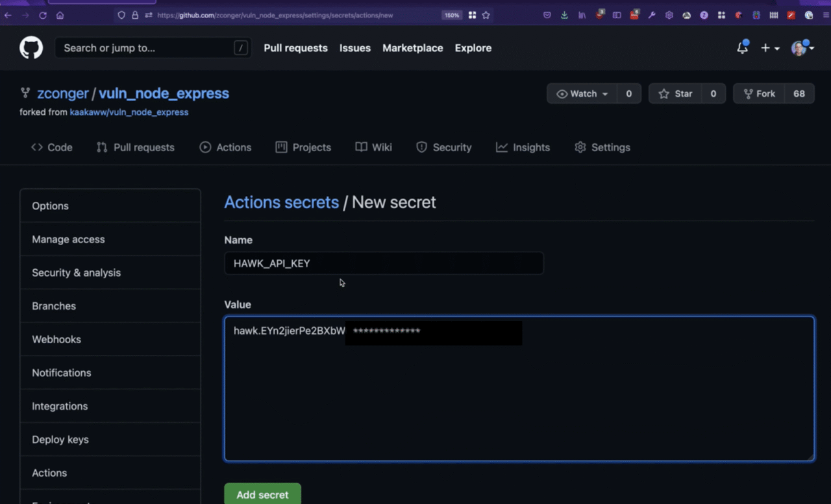The height and width of the screenshot is (504, 831).
Task: Open Pull requests in top navigation
Action: [x=295, y=48]
